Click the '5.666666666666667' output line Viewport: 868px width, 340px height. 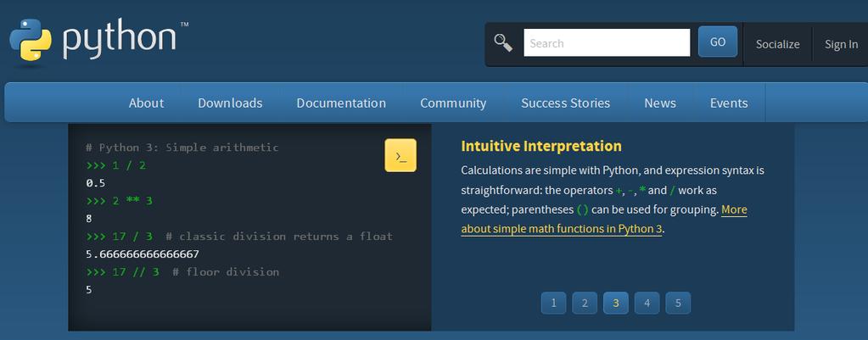143,254
